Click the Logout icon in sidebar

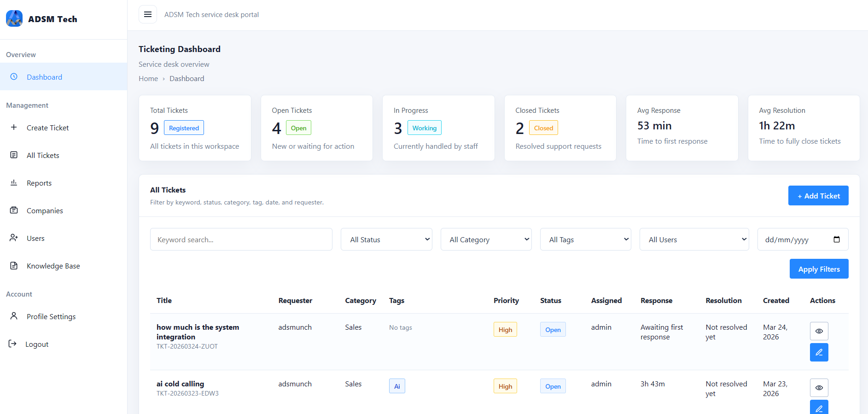[x=13, y=344]
